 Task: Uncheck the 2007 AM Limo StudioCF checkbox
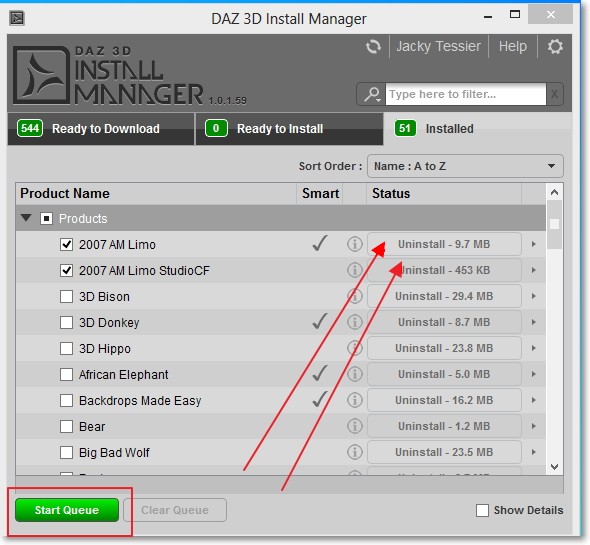point(67,270)
